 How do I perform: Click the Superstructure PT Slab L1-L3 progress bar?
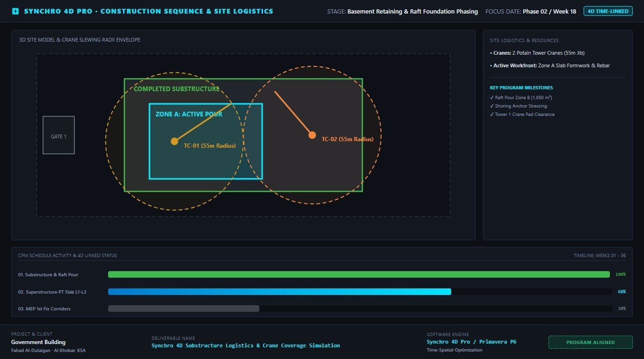pyautogui.click(x=279, y=292)
